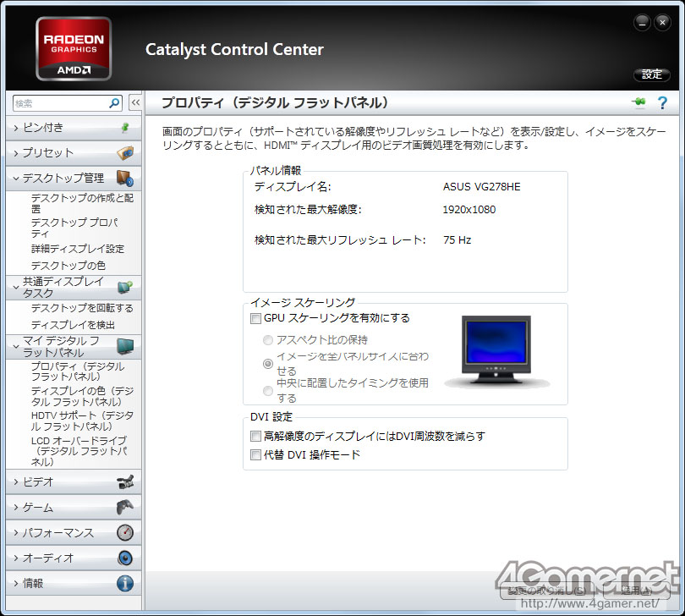Viewport: 685px width, 616px height.
Task: Pin this page with the green pin icon
Action: pyautogui.click(x=638, y=102)
